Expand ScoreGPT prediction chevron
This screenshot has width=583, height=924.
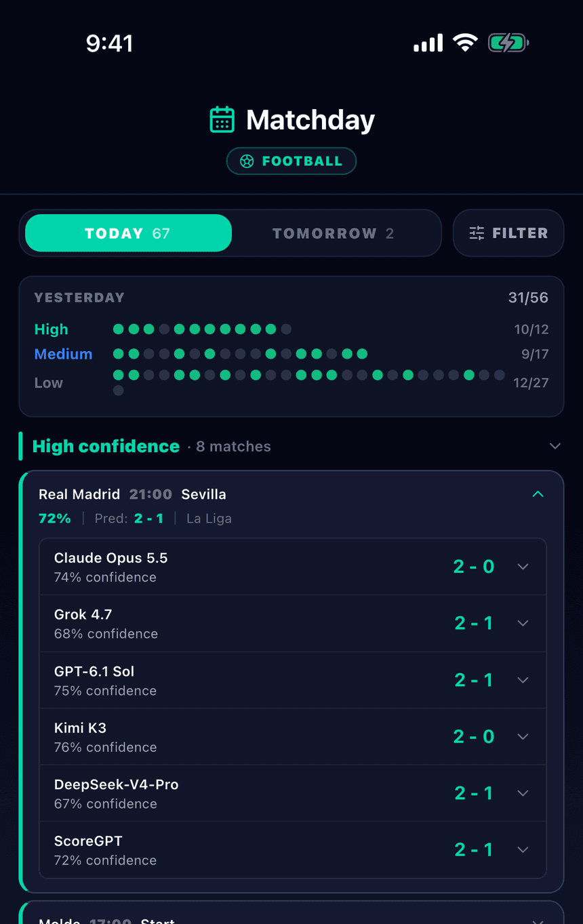(x=523, y=849)
